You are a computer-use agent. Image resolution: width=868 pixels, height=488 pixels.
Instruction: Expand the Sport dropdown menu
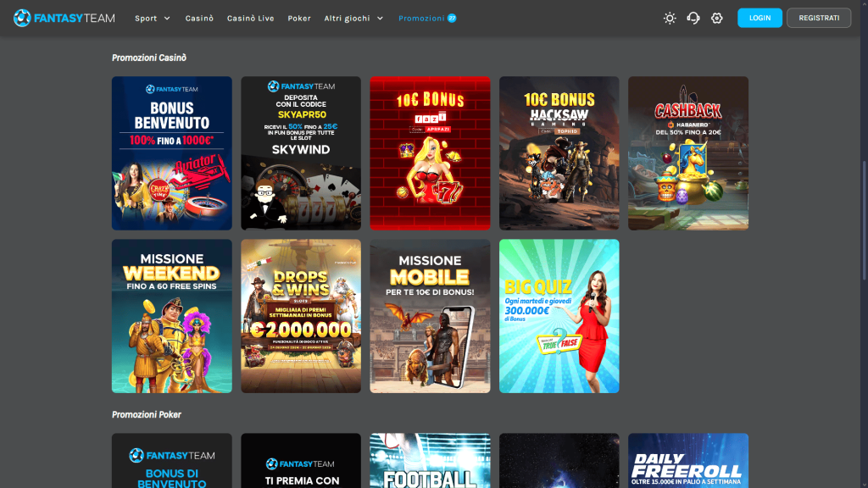[x=153, y=18]
